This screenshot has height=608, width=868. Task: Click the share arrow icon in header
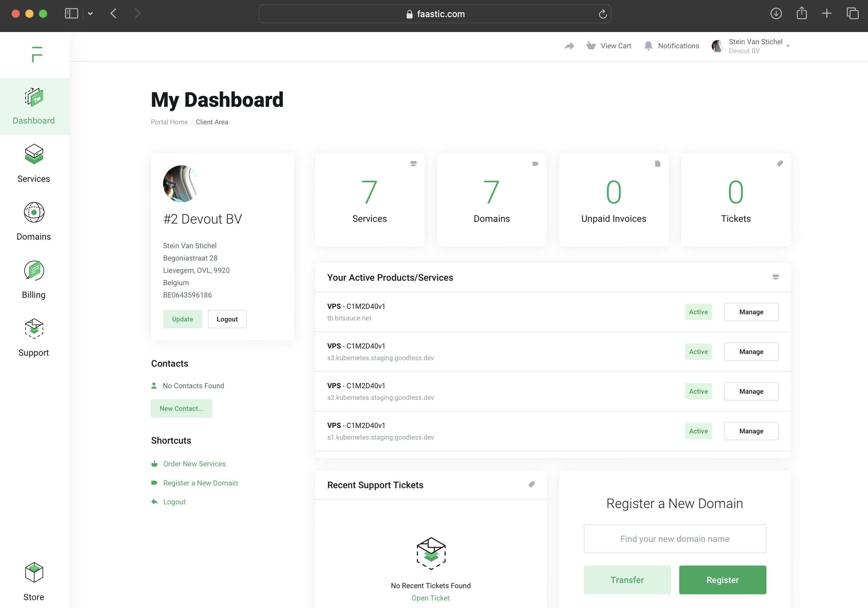(569, 46)
